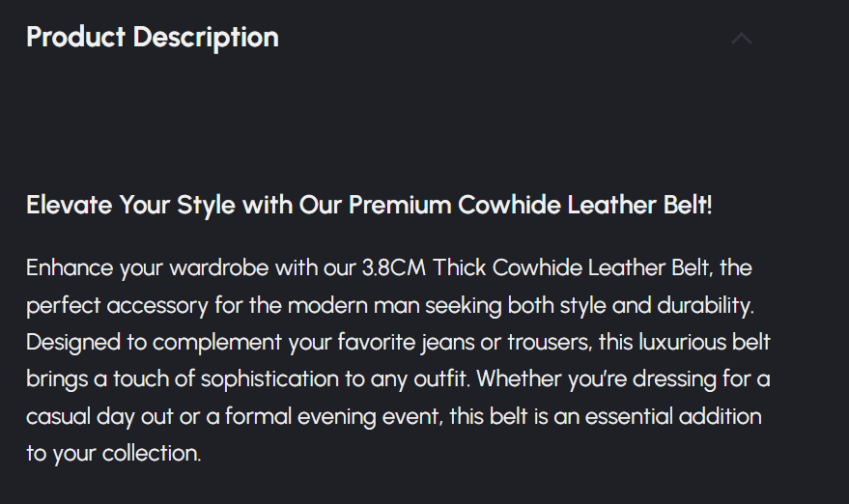Click the words "essential addition"
The width and height of the screenshot is (849, 504).
coord(684,417)
